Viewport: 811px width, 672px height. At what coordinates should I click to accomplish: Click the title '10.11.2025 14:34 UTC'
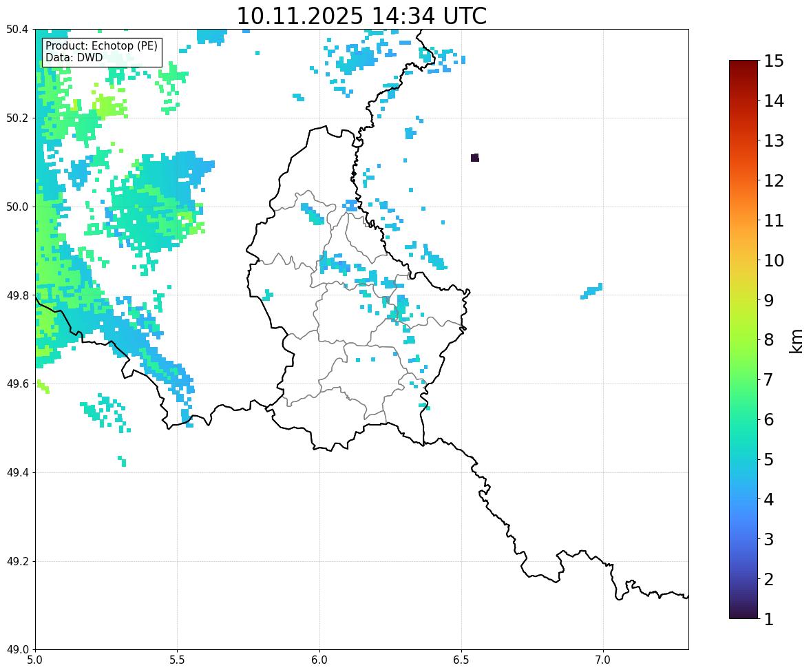(x=361, y=16)
